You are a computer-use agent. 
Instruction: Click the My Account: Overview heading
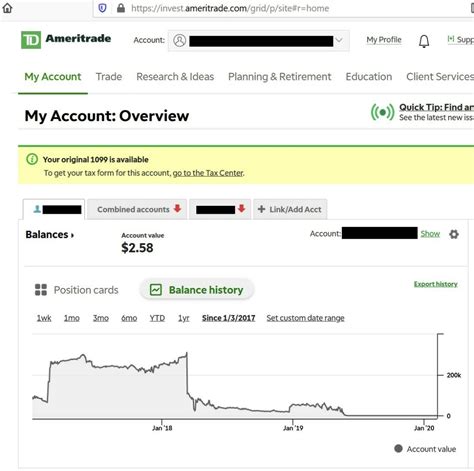click(107, 116)
